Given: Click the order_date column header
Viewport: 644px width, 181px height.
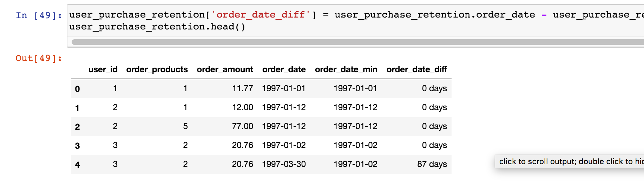Looking at the screenshot, I should tap(284, 69).
